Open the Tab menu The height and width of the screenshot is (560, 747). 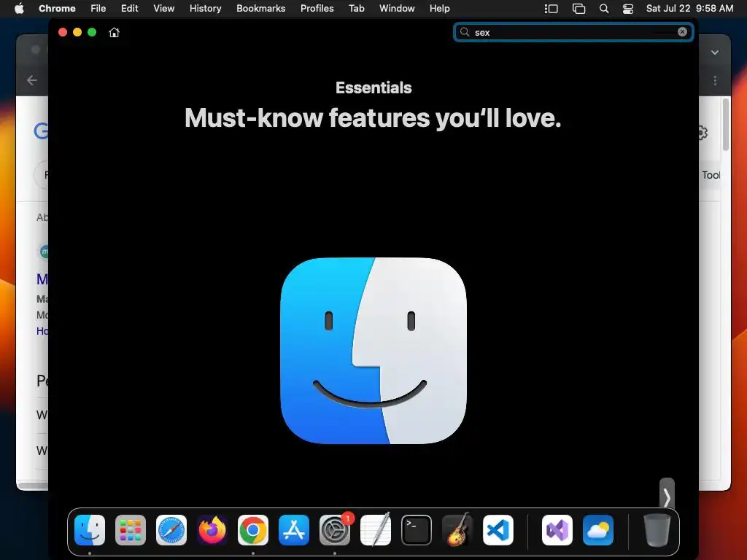pos(356,8)
